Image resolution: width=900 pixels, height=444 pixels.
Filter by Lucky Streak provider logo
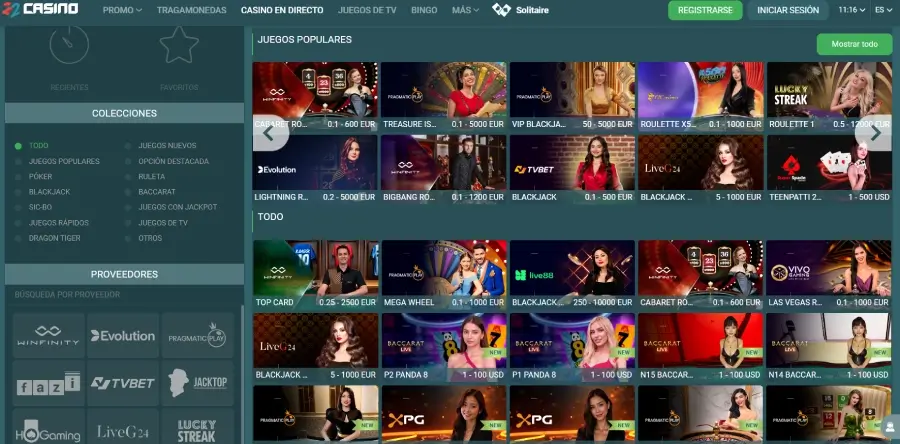[x=197, y=427]
